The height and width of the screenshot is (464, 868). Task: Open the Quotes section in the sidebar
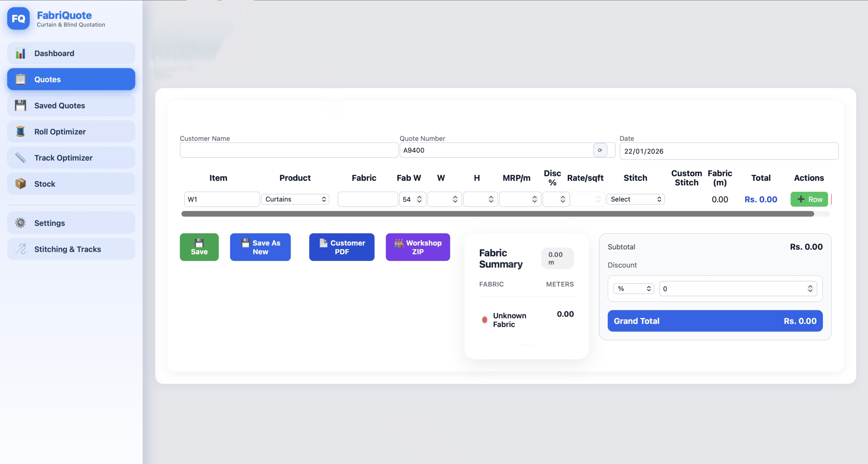pyautogui.click(x=71, y=79)
